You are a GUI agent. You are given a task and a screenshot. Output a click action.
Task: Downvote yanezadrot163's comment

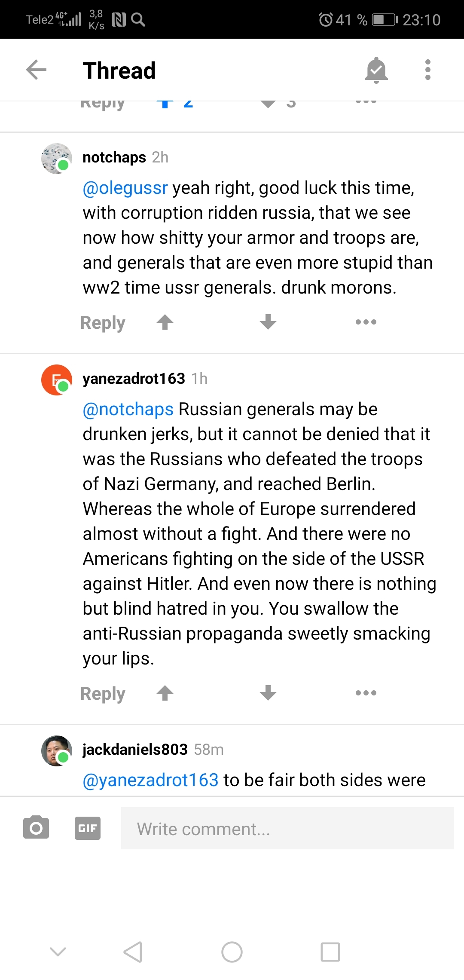coord(268,693)
